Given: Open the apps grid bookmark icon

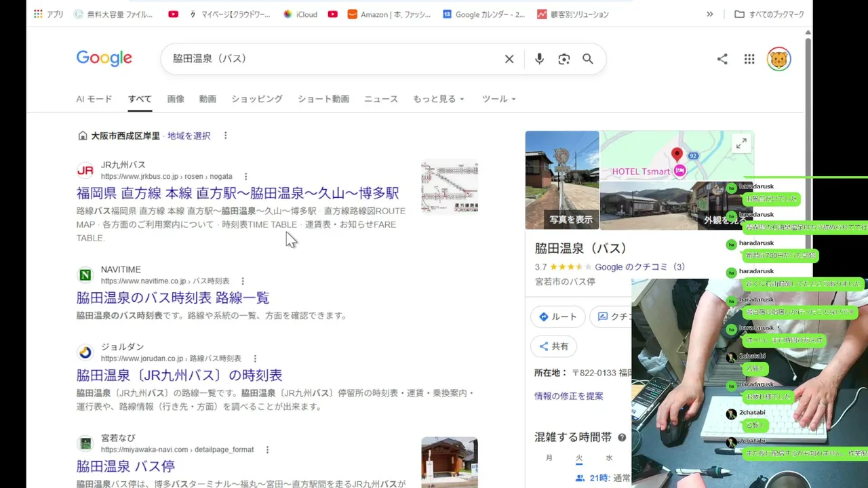Looking at the screenshot, I should click(x=38, y=14).
